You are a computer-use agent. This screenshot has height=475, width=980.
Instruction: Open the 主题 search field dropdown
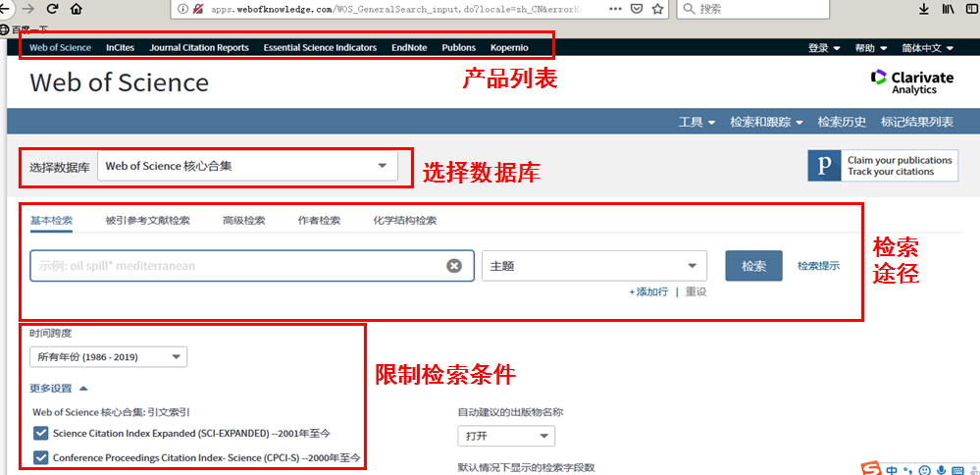594,266
